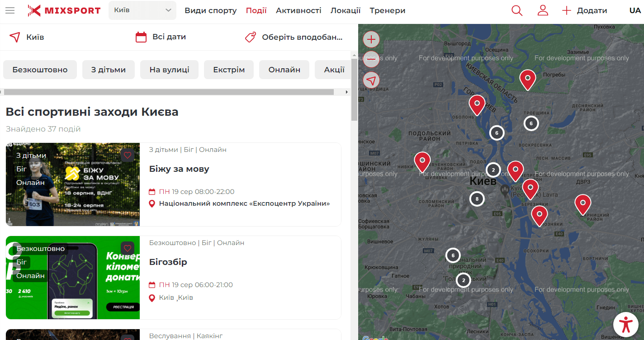Select the map pin near Погребы
644x340 pixels.
coord(527,80)
